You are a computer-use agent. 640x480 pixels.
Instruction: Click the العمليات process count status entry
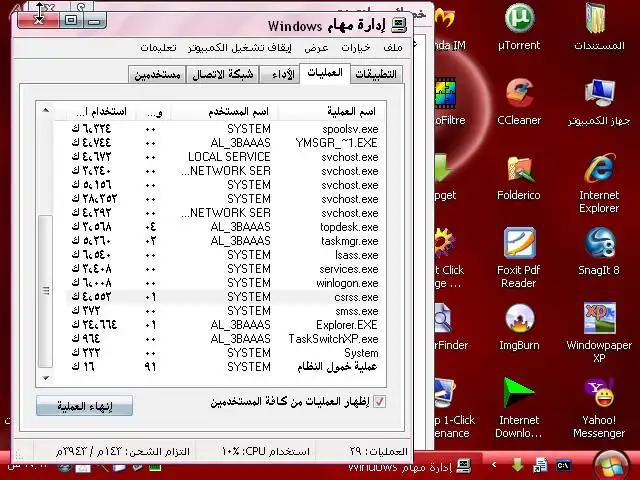point(378,451)
